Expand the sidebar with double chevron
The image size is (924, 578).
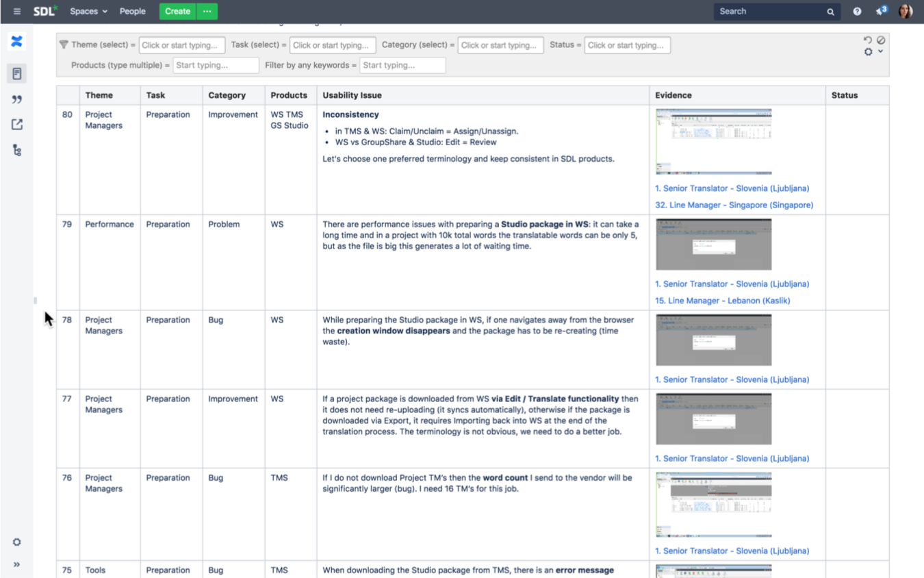(17, 564)
